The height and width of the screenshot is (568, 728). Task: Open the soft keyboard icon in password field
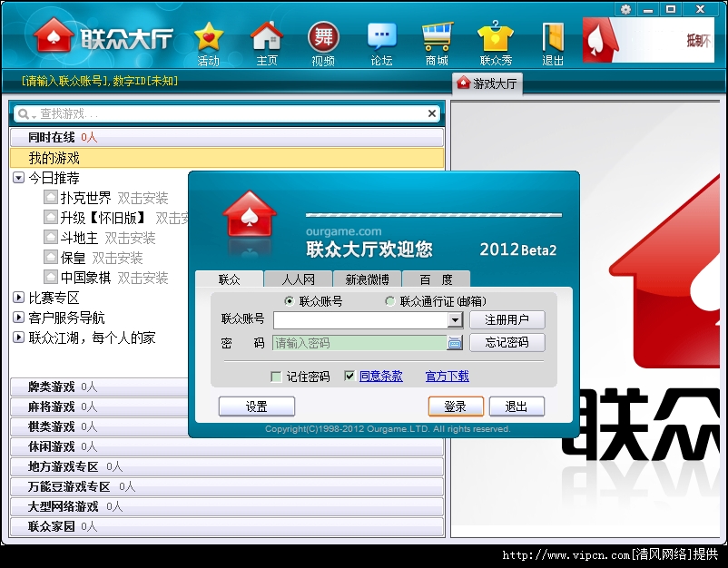coord(455,343)
